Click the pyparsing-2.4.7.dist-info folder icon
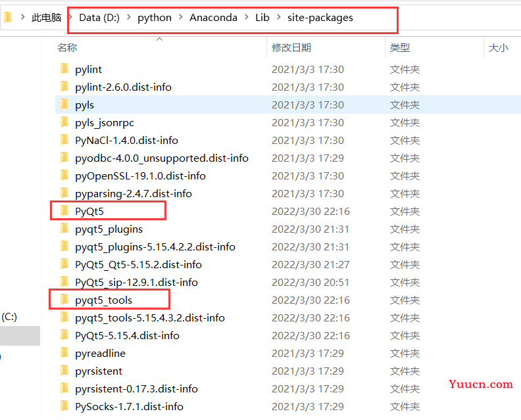Viewport: 521px width, 420px height. (x=64, y=193)
